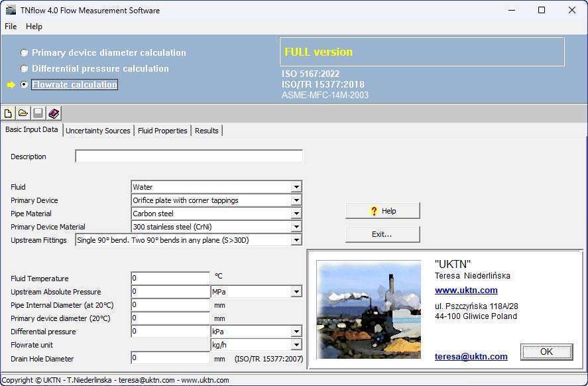Open the File menu
588x386 pixels.
(x=11, y=27)
